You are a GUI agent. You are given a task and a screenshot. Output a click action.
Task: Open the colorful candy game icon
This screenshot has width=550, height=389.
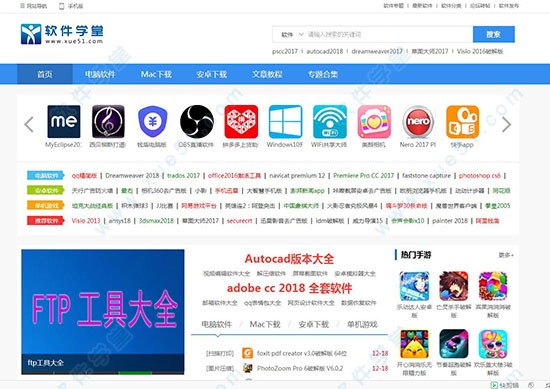tap(493, 286)
